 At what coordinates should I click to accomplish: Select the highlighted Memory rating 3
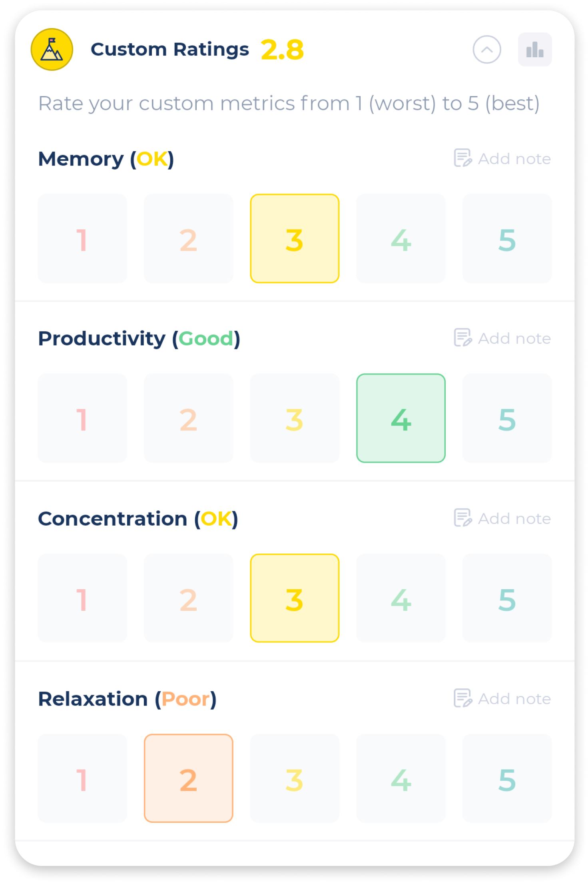tap(295, 239)
